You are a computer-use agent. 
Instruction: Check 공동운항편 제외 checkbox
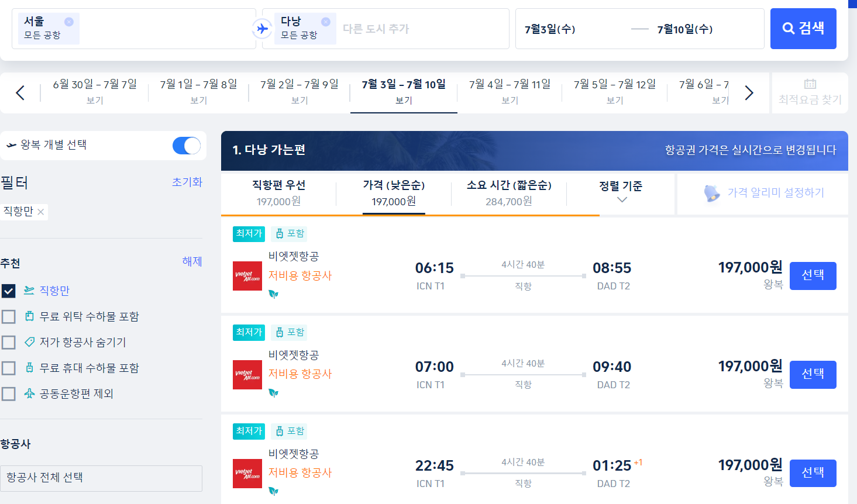8,393
